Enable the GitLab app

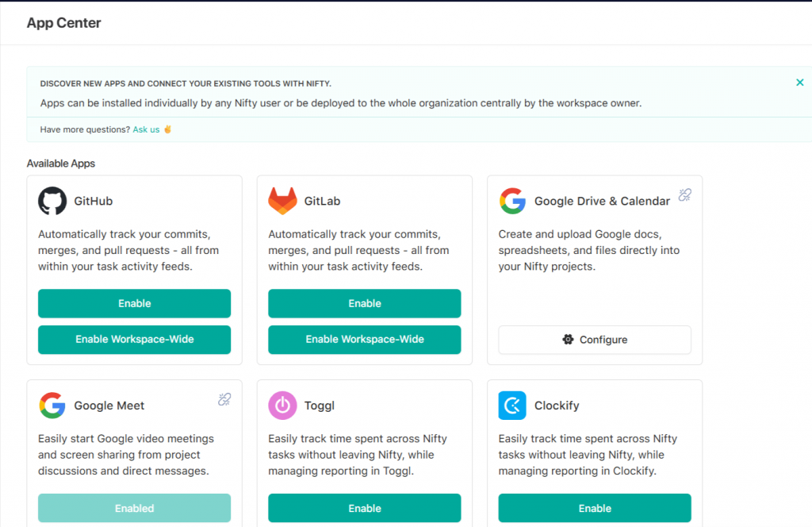click(x=365, y=303)
